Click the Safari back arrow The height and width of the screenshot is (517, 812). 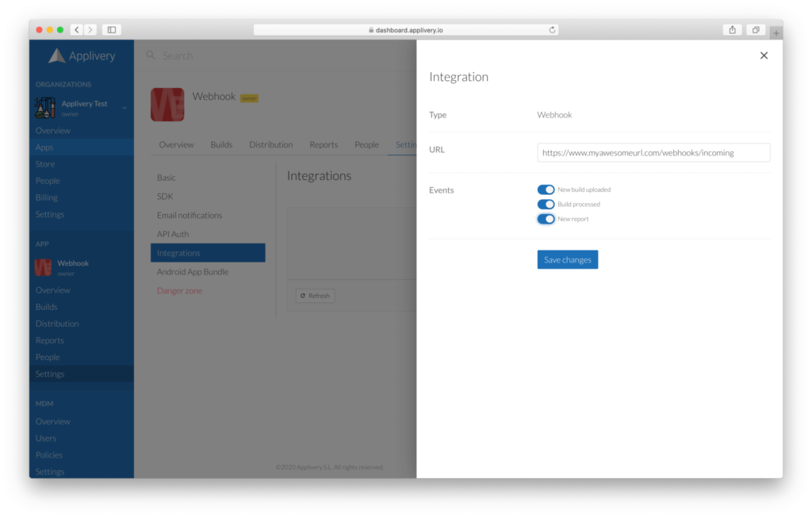[x=77, y=29]
